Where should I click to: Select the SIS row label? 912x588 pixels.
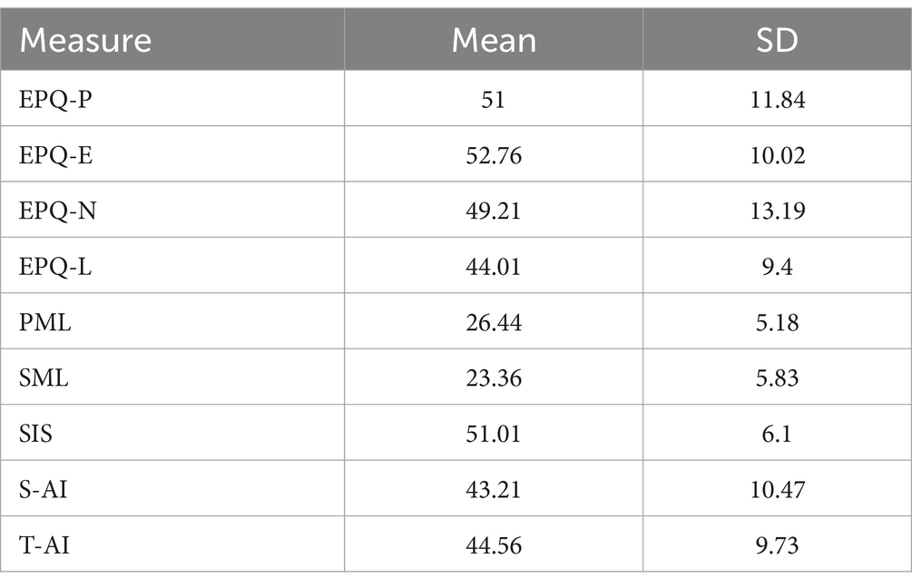tap(35, 434)
